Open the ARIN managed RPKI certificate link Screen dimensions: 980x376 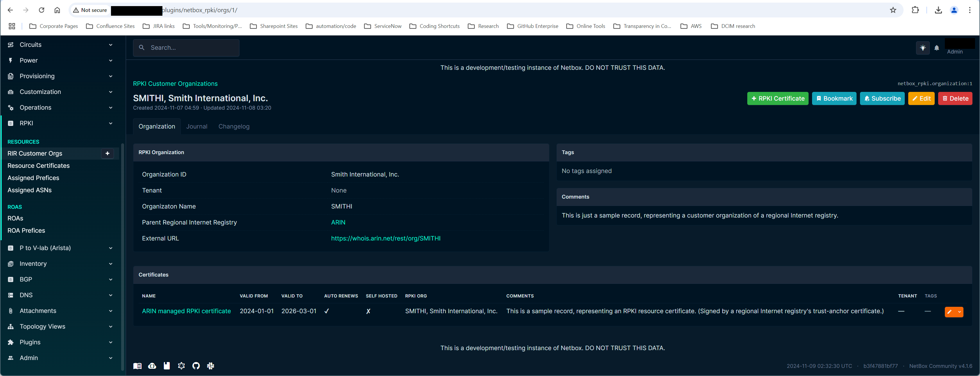tap(187, 311)
